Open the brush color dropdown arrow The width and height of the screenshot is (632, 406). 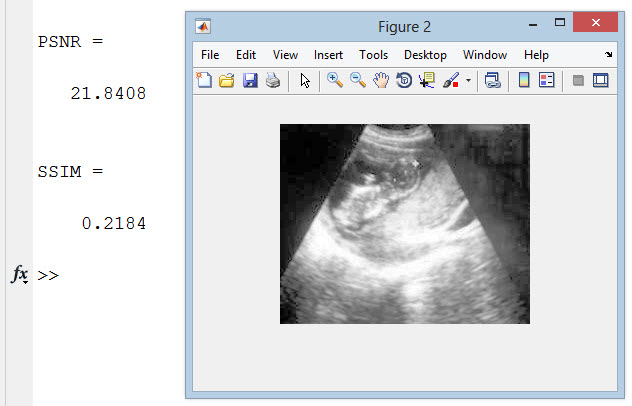coord(468,81)
